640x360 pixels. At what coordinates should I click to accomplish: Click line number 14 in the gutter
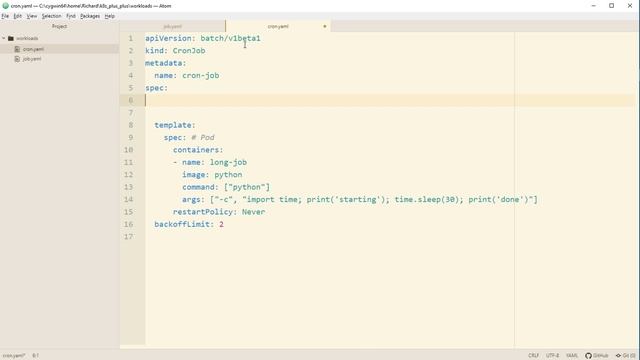(129, 199)
